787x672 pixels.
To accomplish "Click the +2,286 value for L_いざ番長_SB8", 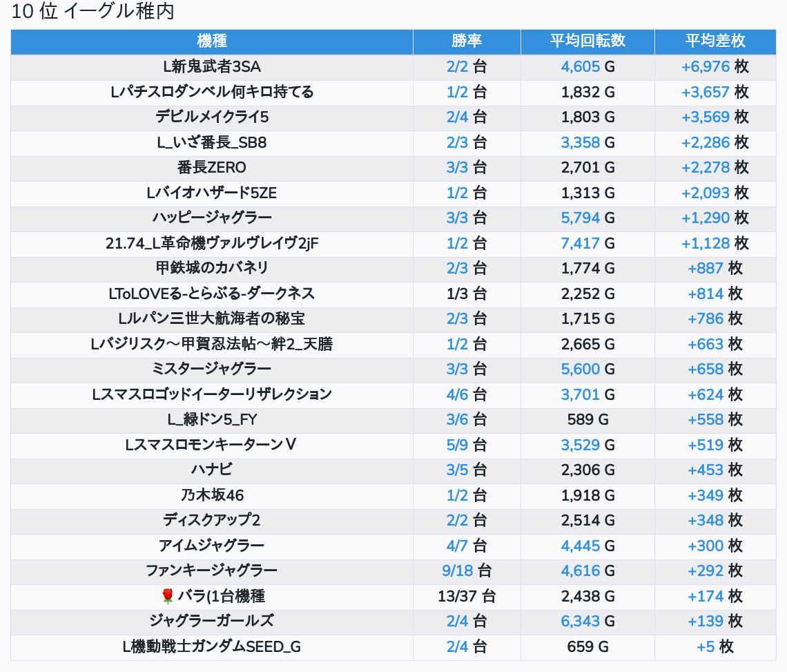I will (705, 142).
